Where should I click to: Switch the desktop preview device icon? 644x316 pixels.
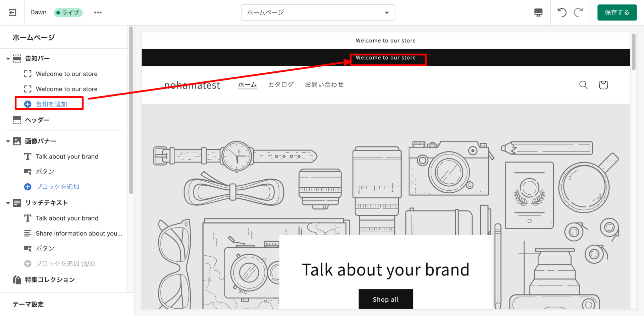click(x=538, y=12)
